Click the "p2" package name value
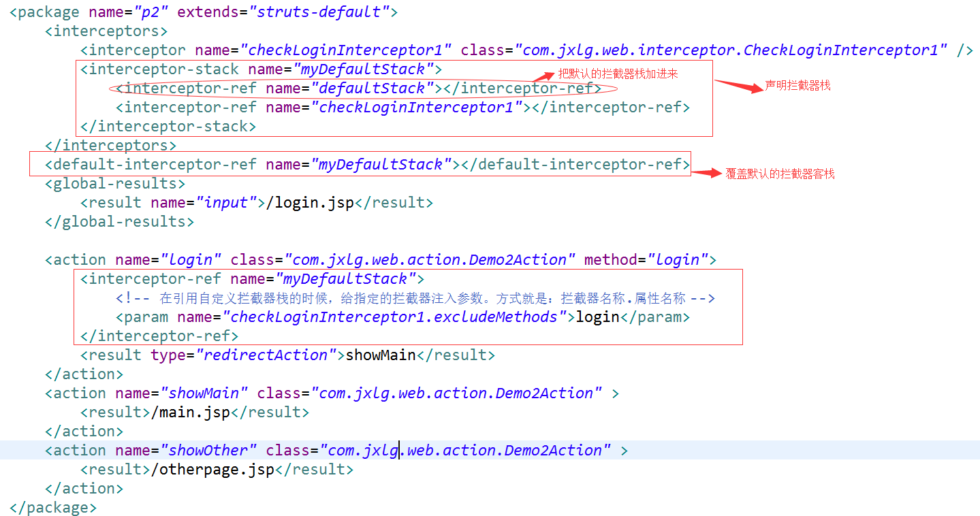The width and height of the screenshot is (980, 516). [151, 12]
